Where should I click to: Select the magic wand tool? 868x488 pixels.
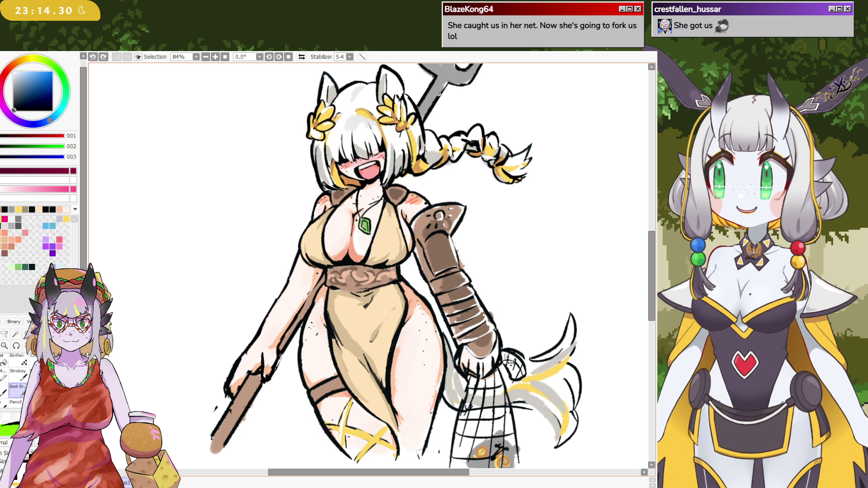click(16, 334)
